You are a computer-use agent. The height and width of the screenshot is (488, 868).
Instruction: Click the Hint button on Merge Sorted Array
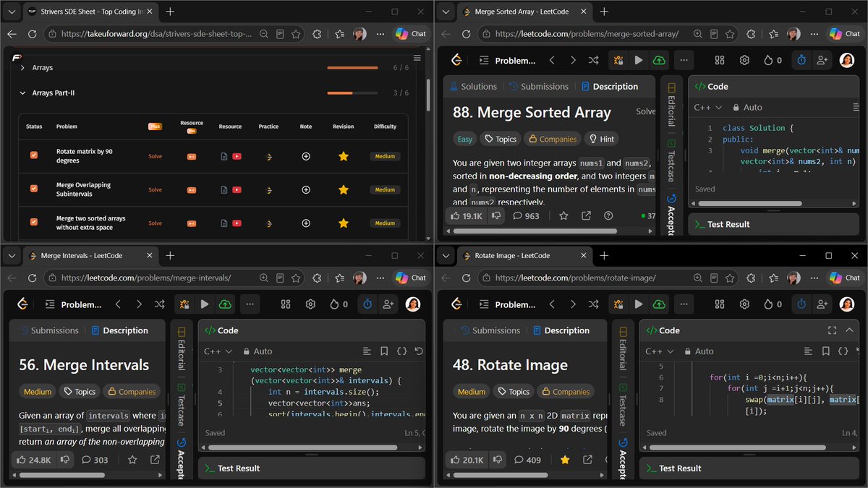click(x=602, y=139)
